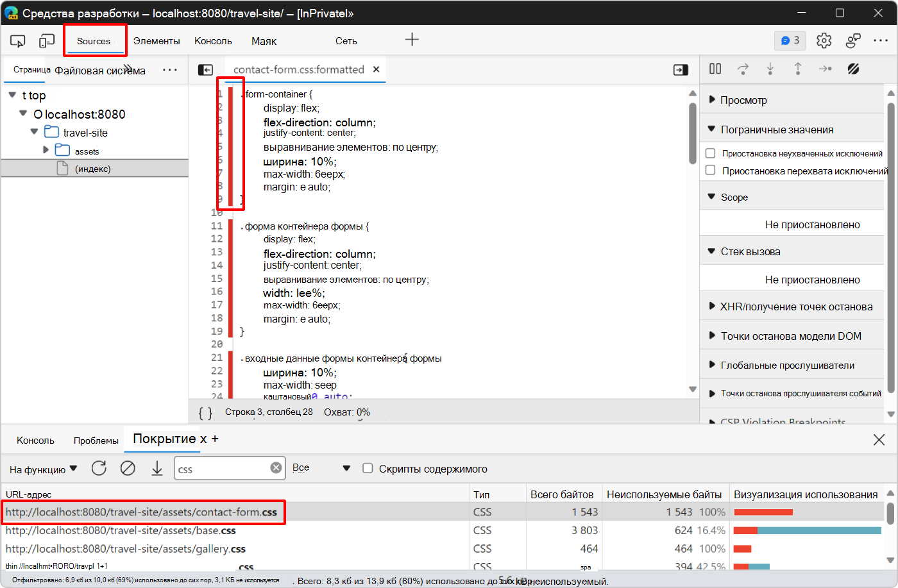The image size is (898, 588).
Task: Step into next function call
Action: 770,69
